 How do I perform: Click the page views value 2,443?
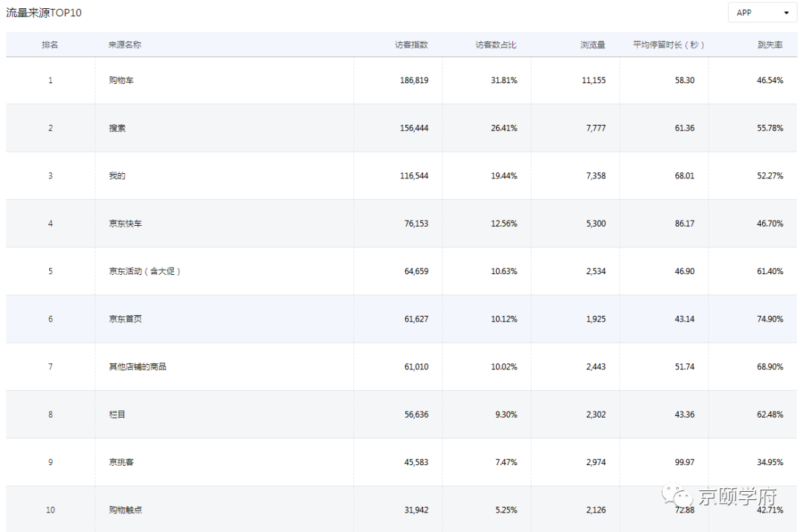click(596, 367)
